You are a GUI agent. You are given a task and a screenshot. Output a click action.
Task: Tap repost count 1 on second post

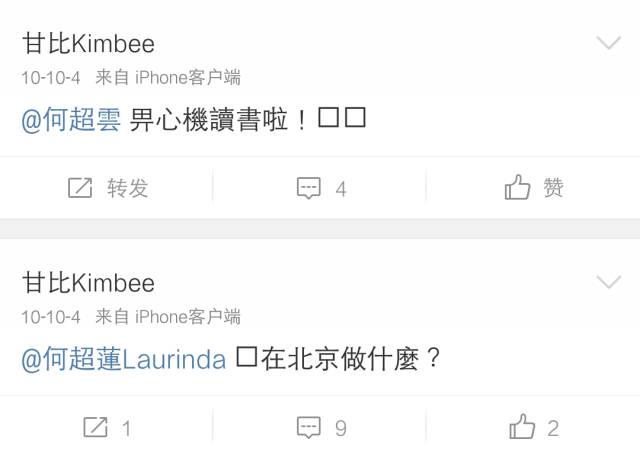click(127, 428)
